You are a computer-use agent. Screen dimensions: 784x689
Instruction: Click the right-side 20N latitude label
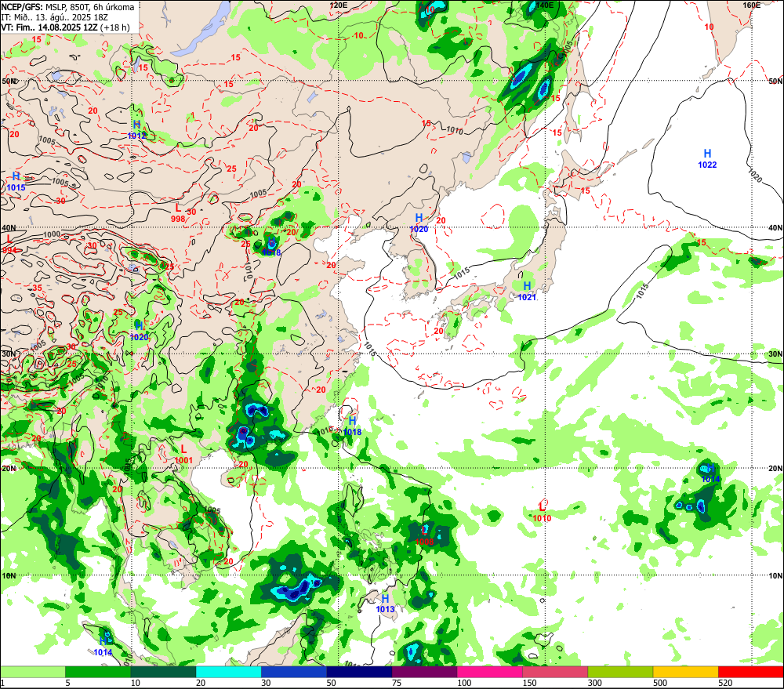(775, 469)
